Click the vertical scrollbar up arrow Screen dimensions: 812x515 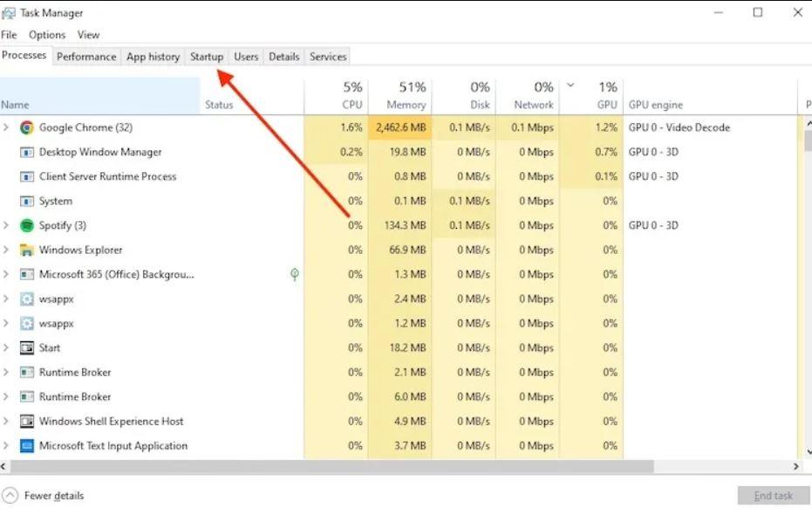click(808, 124)
